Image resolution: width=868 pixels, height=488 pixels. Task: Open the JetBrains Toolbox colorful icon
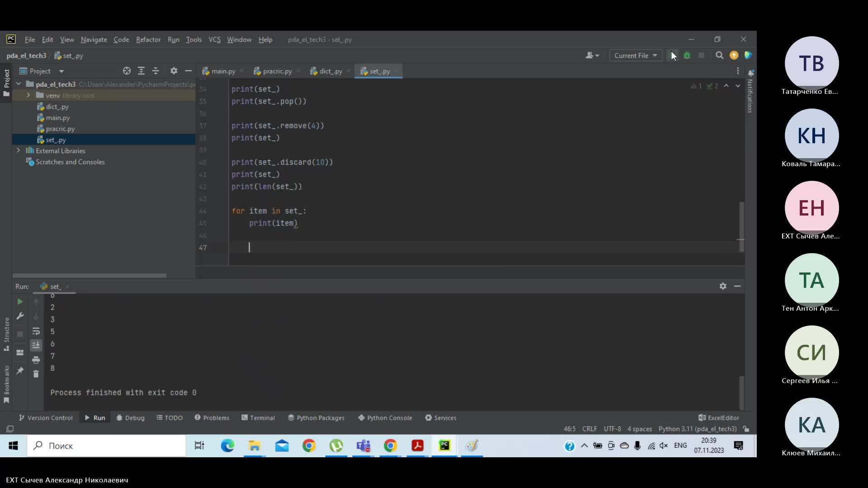pyautogui.click(x=748, y=55)
